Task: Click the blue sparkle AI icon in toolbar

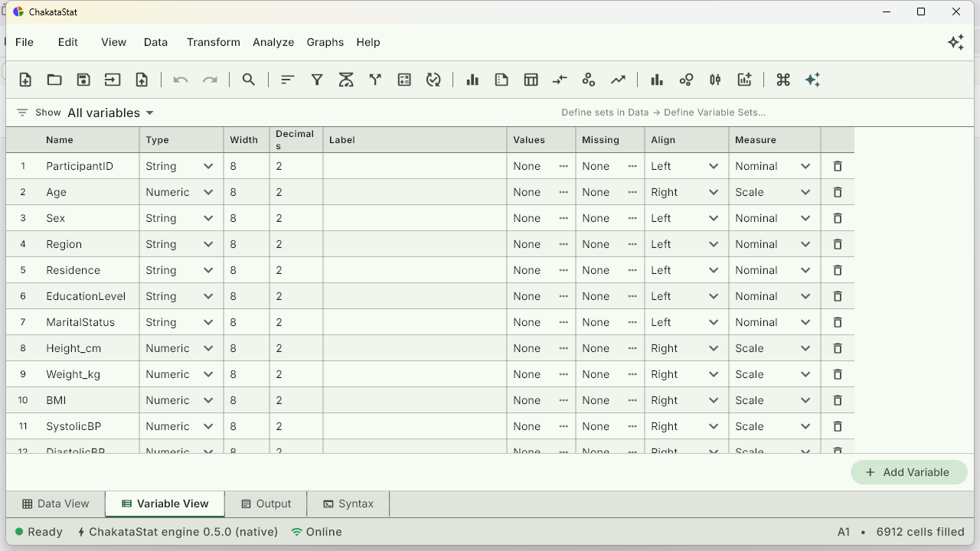Action: point(812,80)
